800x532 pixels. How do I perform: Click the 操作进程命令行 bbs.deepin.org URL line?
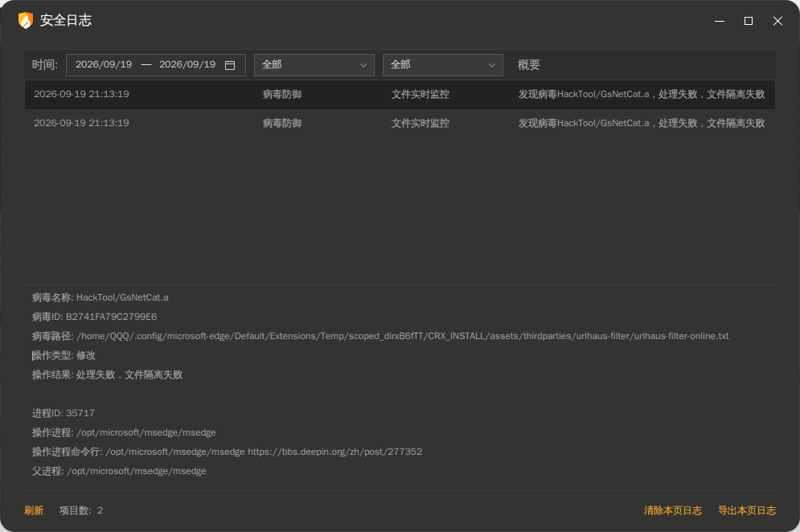[x=227, y=452]
